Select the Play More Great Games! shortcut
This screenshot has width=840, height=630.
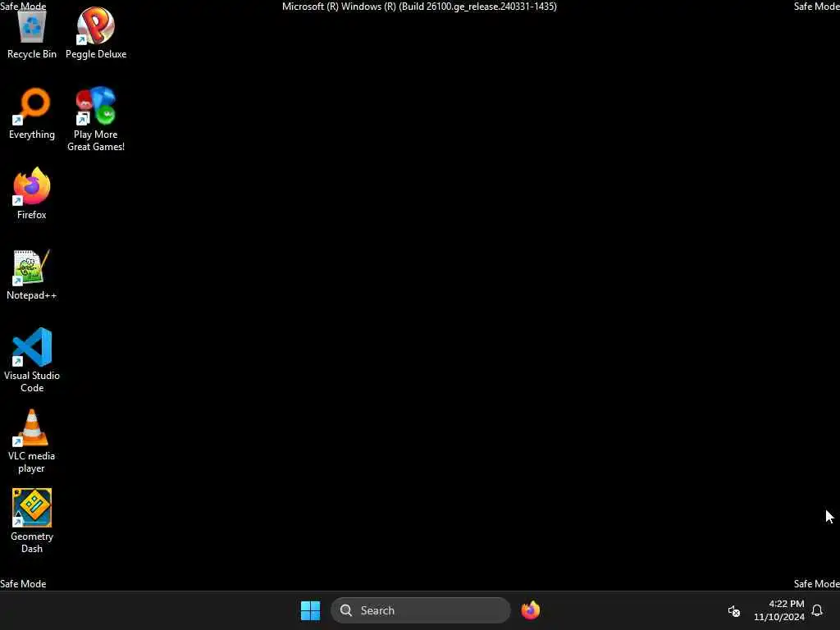coord(96,119)
